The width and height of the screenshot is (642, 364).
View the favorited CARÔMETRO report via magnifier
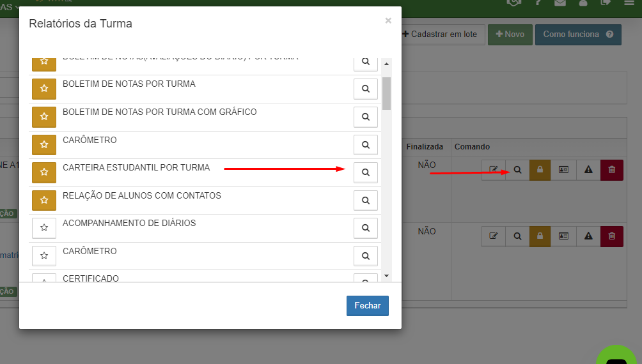click(x=366, y=145)
